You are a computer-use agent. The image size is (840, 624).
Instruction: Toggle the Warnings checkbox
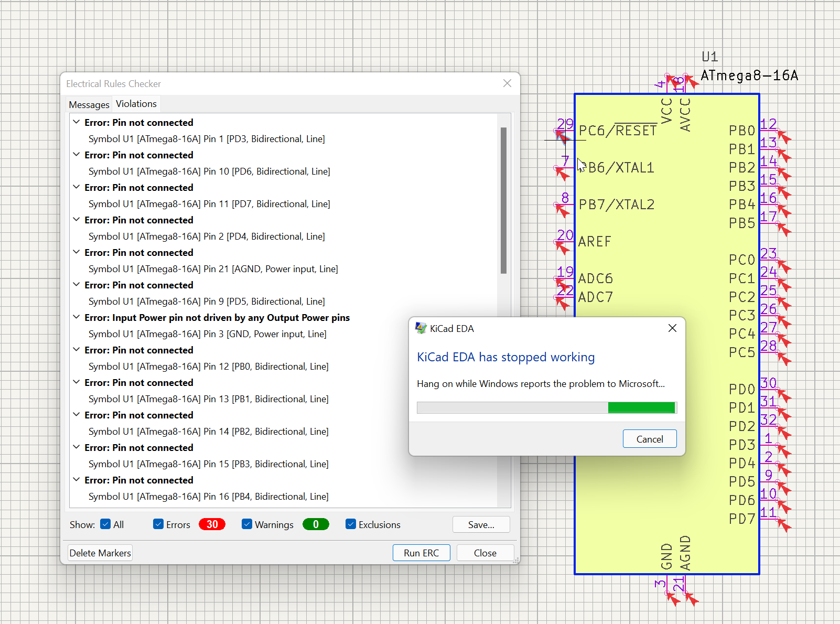point(247,524)
